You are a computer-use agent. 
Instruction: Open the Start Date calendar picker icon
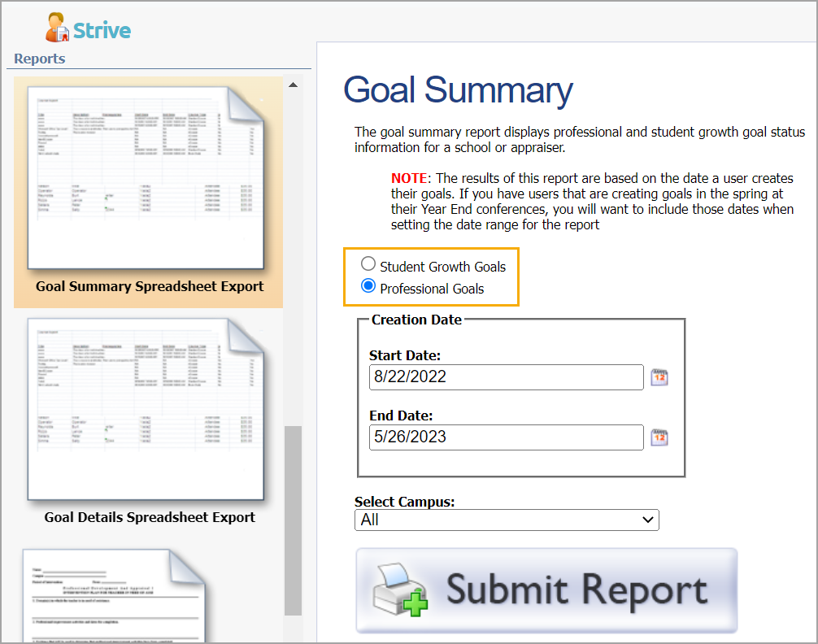coord(659,377)
